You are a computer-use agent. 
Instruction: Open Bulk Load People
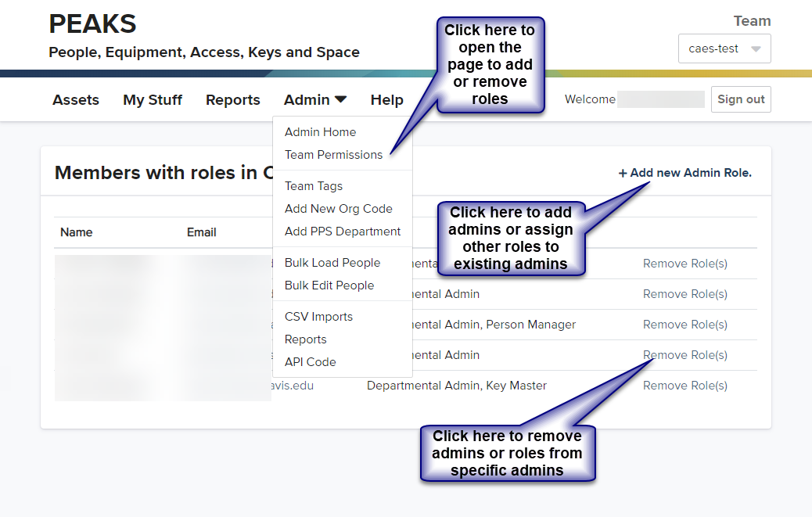click(331, 262)
